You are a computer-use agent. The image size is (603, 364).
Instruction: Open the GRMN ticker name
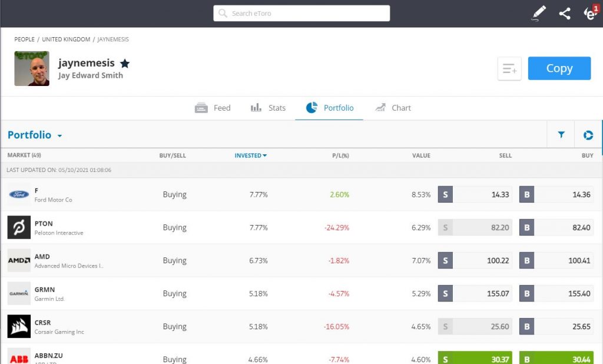tap(45, 290)
